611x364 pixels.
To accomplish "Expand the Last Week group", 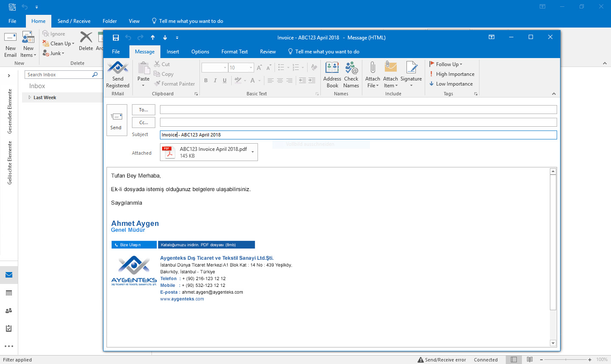I will (30, 97).
